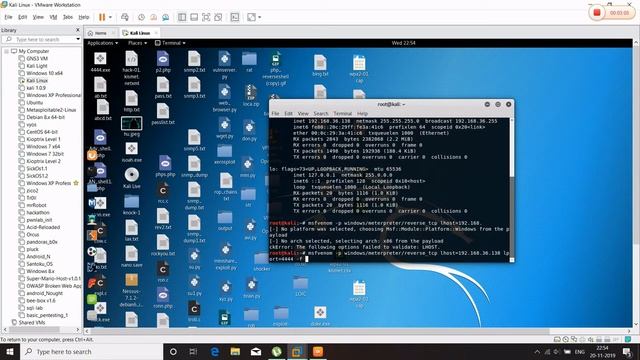Switch to Unity mode icon

(218, 17)
